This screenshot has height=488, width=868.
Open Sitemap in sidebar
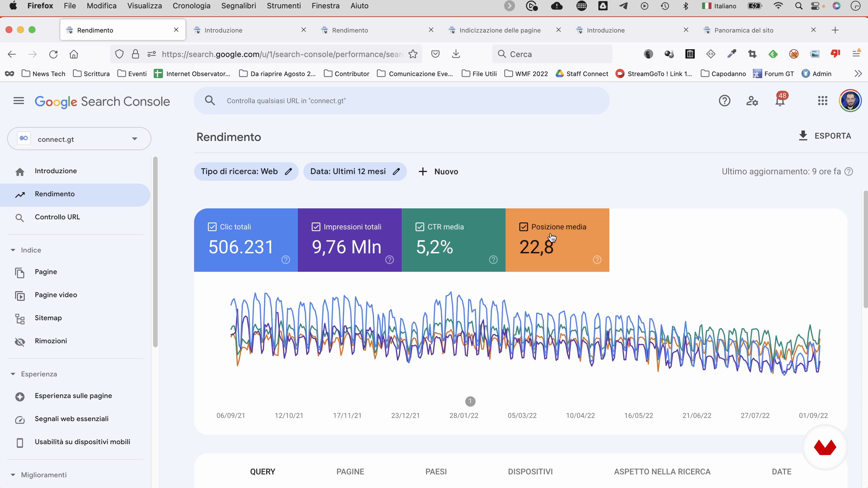[75, 318]
